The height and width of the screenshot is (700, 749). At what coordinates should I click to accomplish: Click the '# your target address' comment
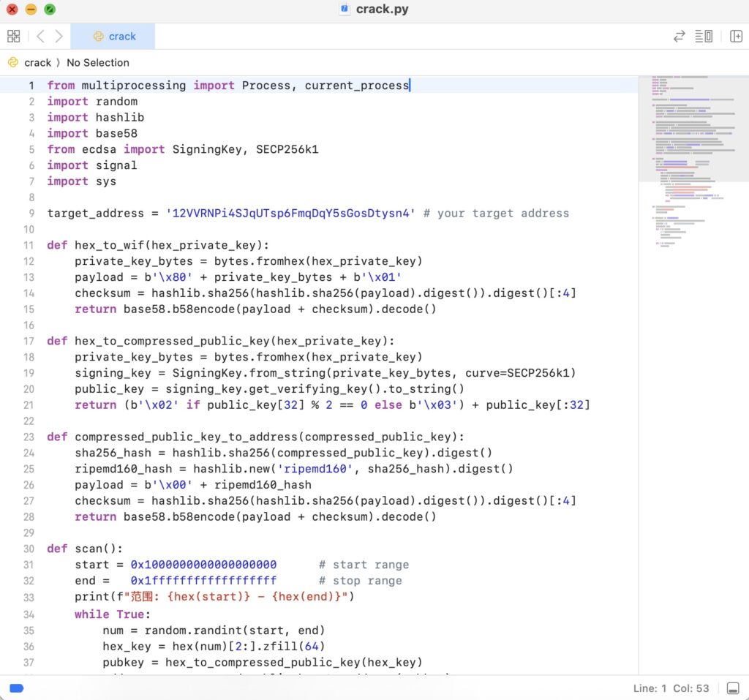[x=497, y=213]
